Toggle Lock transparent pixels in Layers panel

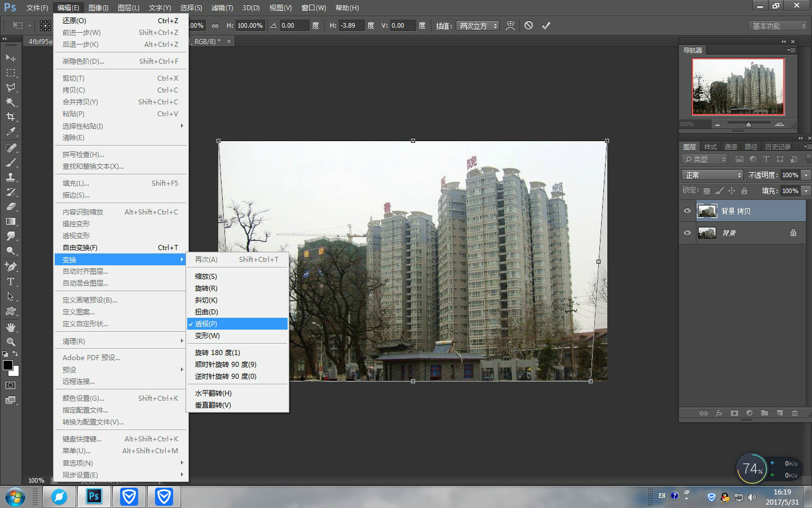click(x=707, y=191)
